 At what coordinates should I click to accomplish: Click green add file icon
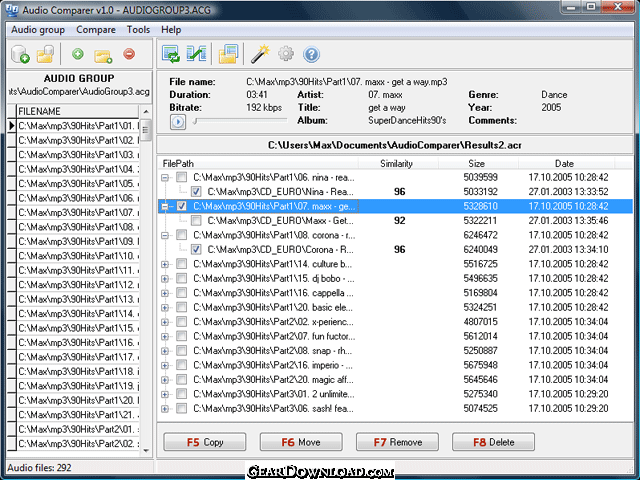pyautogui.click(x=78, y=53)
